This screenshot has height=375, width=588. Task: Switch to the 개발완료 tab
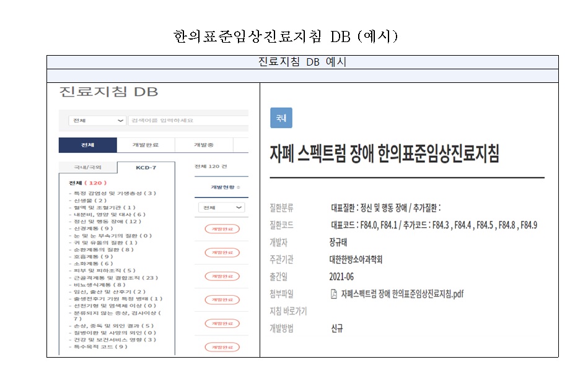[x=147, y=145]
